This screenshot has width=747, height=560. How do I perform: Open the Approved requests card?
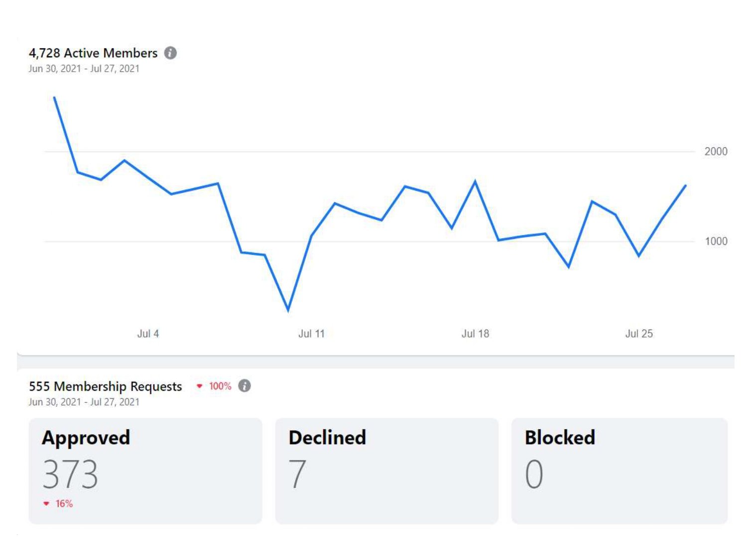[x=145, y=470]
